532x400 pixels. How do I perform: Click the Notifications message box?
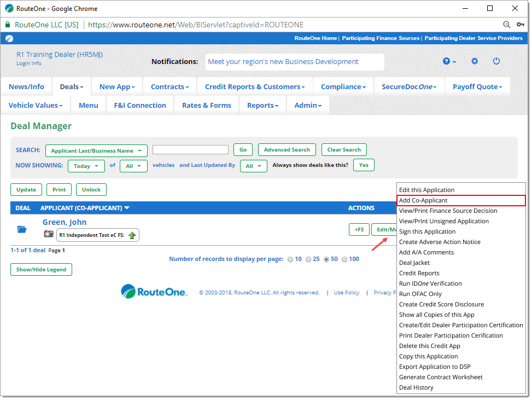coord(295,62)
